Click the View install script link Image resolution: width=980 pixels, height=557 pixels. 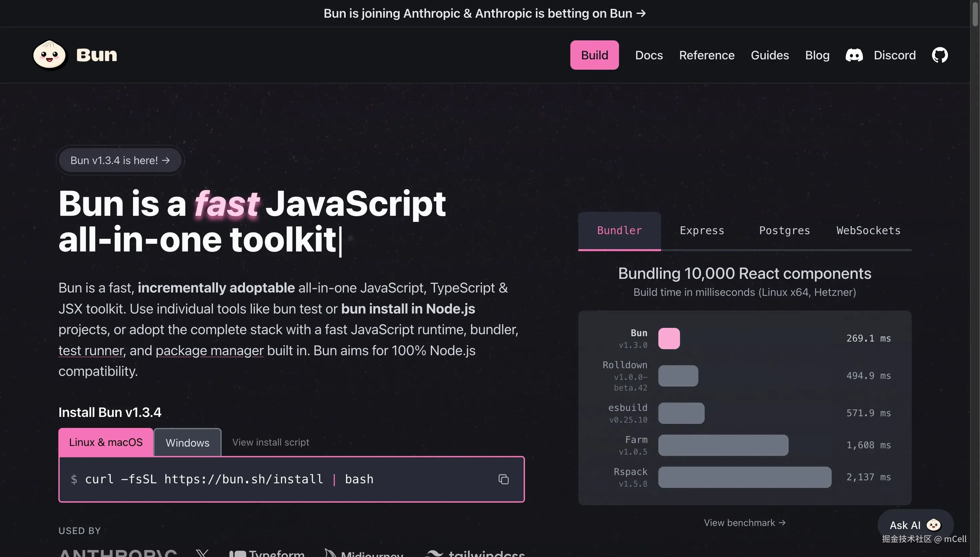click(271, 442)
